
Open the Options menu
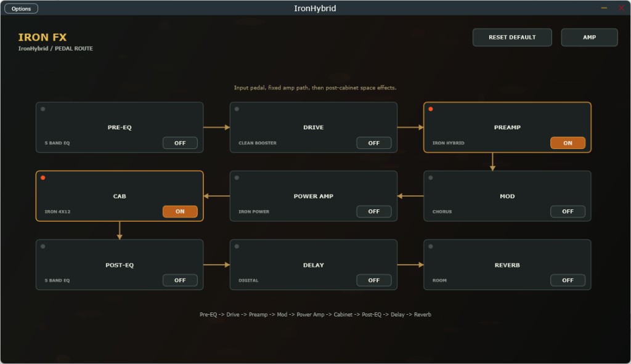pyautogui.click(x=22, y=9)
